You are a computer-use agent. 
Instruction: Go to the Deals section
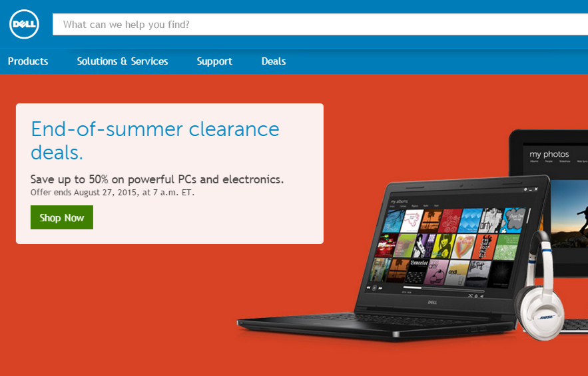(x=274, y=61)
